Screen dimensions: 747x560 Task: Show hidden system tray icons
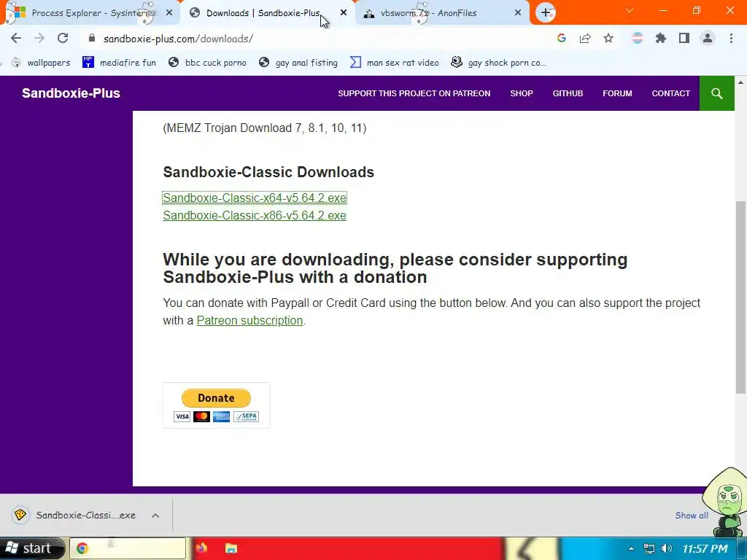631,548
